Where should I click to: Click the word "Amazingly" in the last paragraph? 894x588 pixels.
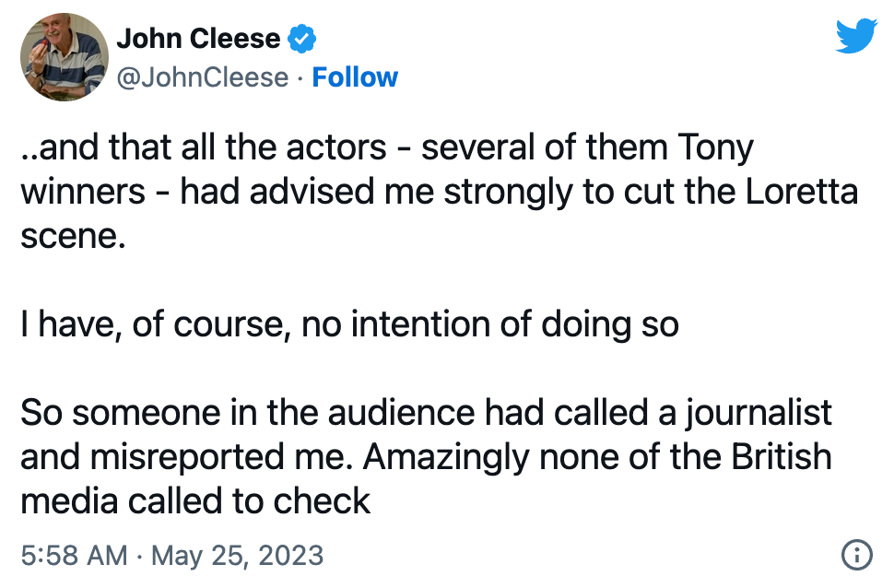[x=446, y=458]
